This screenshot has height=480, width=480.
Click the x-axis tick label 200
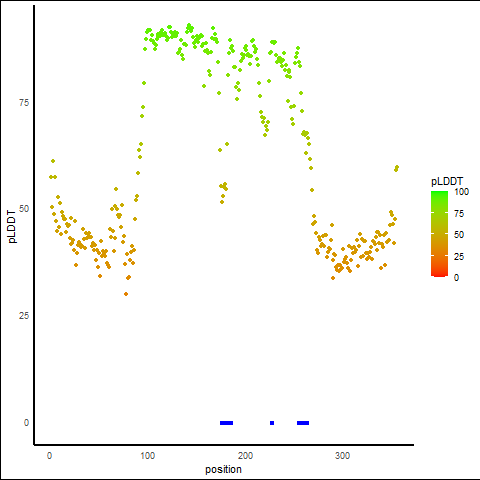coord(245,456)
